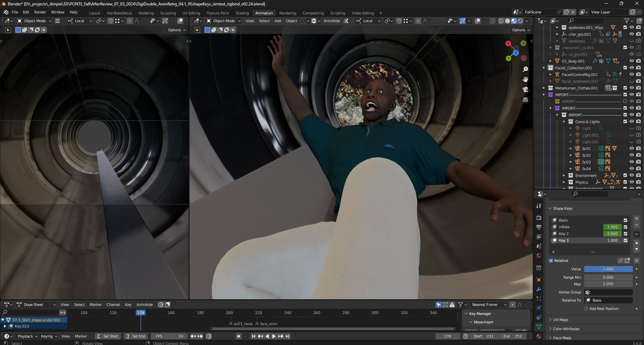Disable the inflate shape key checkbox
The height and width of the screenshot is (345, 644).
click(626, 227)
